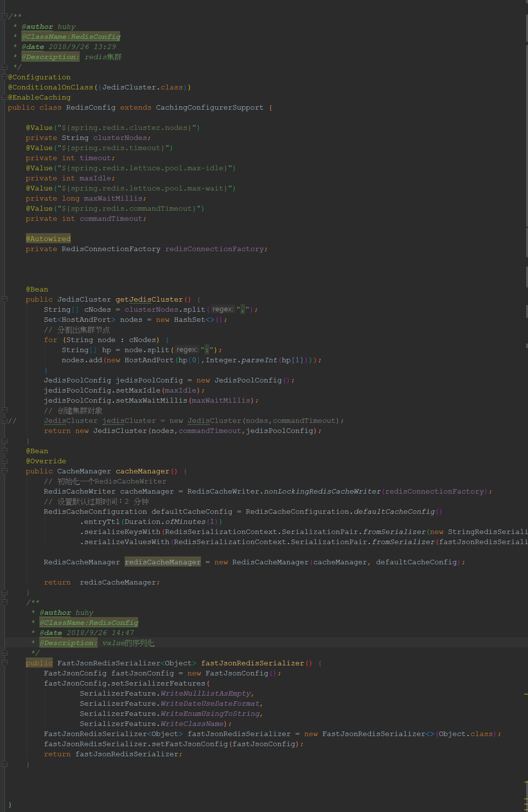Click the highlighted @ClassName:RedisConfig tag in the first Javadoc

(71, 37)
